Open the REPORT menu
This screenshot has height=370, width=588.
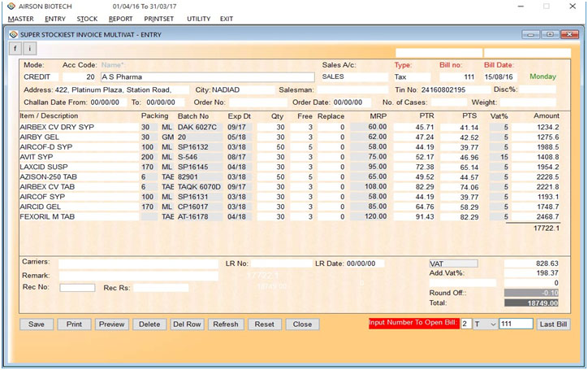coord(120,19)
